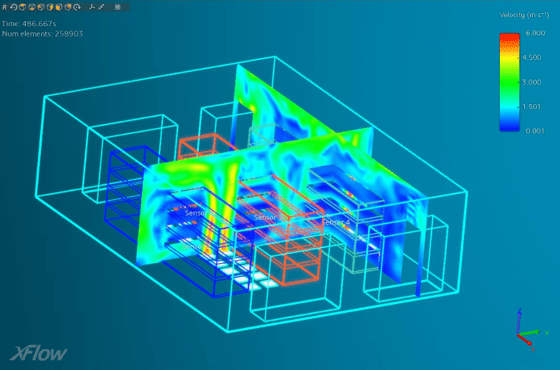The height and width of the screenshot is (370, 560).
Task: Click the 6.000 legend maximum value
Action: [x=535, y=33]
